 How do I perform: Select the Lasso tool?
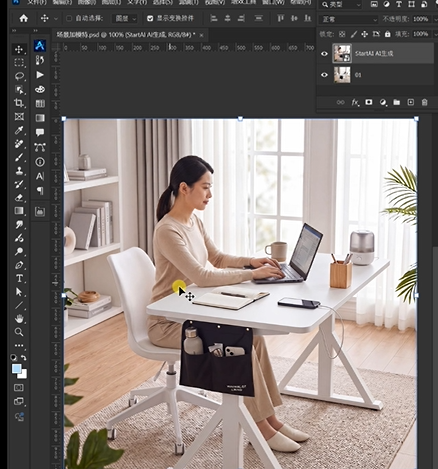(x=19, y=76)
